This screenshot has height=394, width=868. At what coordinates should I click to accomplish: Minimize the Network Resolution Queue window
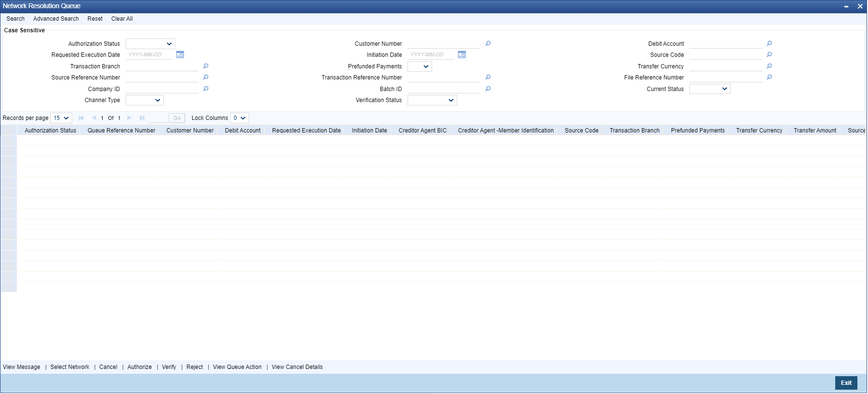(846, 6)
